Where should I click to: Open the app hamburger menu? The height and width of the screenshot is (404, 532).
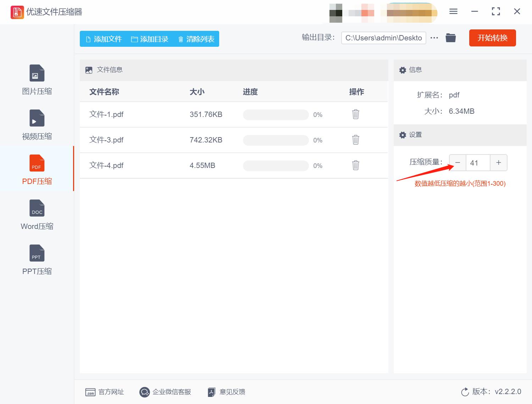(x=453, y=11)
